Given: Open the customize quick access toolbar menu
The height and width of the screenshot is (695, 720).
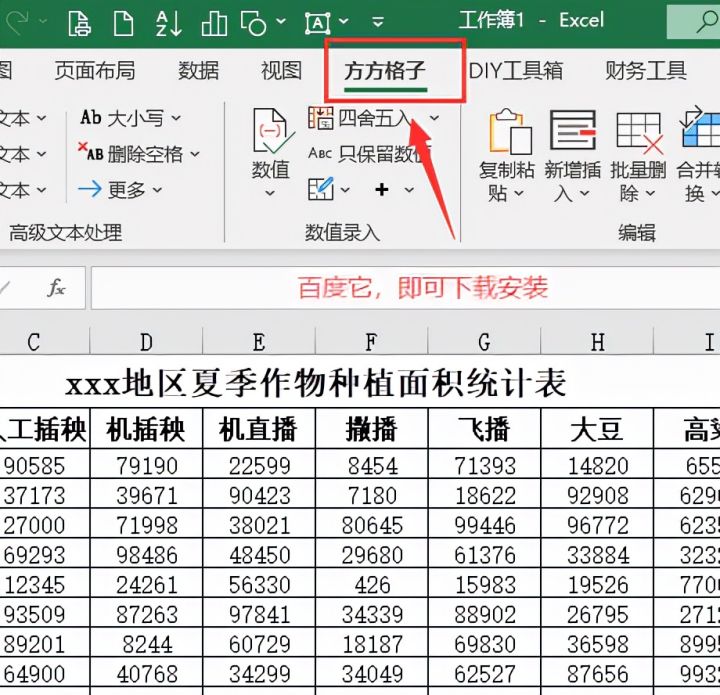Looking at the screenshot, I should [378, 22].
